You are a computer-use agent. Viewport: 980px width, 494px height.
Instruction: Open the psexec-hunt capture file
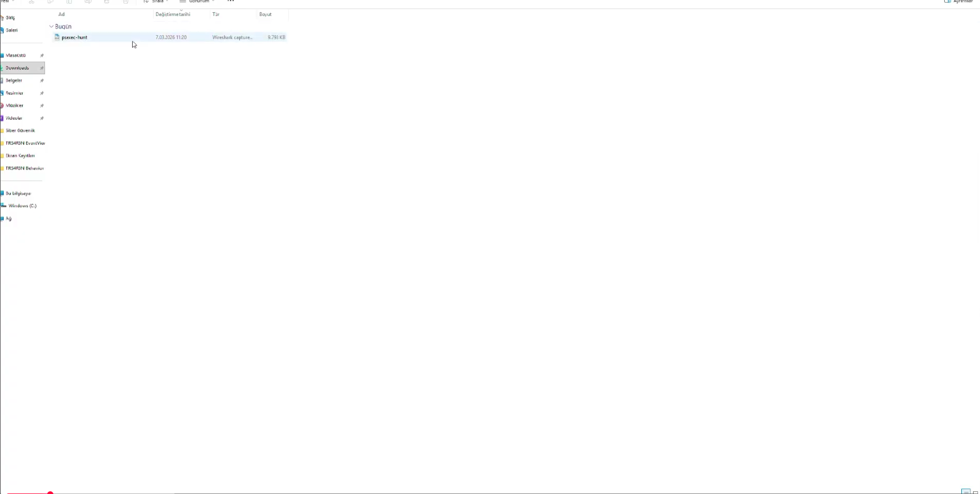tap(74, 37)
